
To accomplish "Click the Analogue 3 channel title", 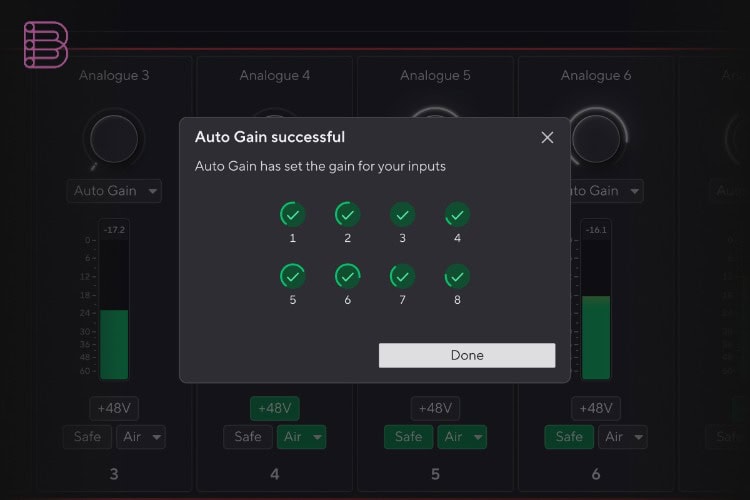I will point(114,76).
